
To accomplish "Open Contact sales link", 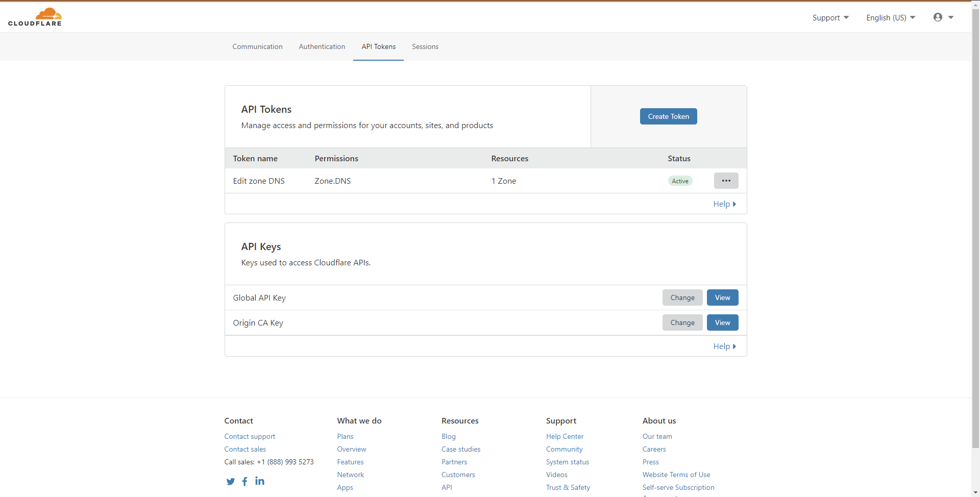I will (245, 449).
